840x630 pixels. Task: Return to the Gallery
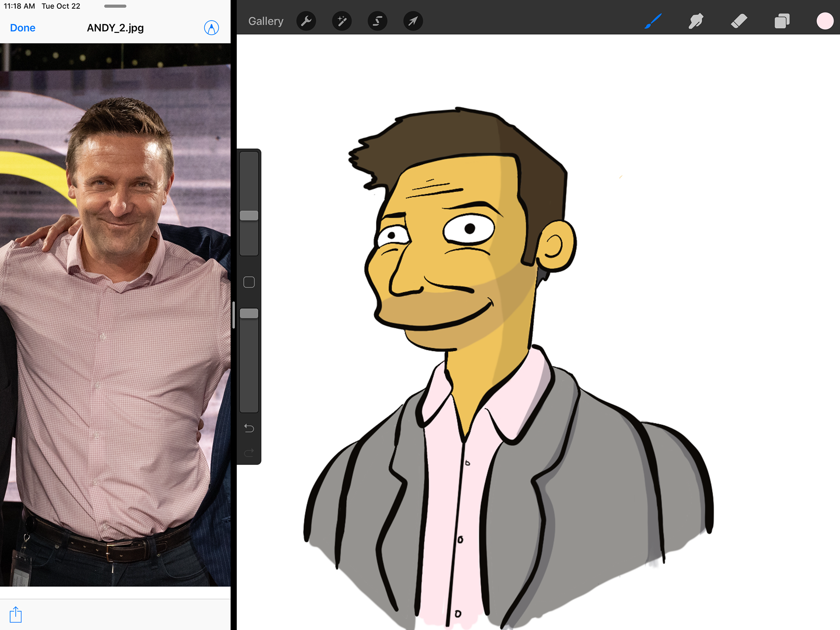(x=266, y=21)
